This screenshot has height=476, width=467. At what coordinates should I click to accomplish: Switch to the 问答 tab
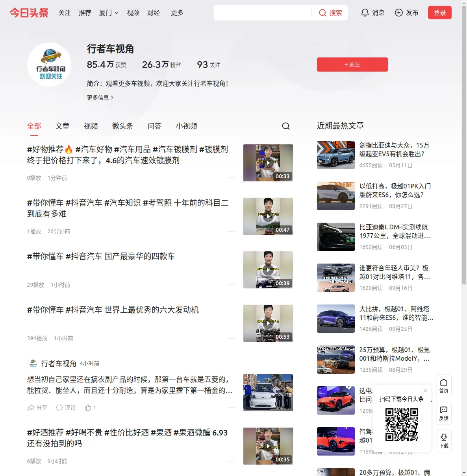155,126
